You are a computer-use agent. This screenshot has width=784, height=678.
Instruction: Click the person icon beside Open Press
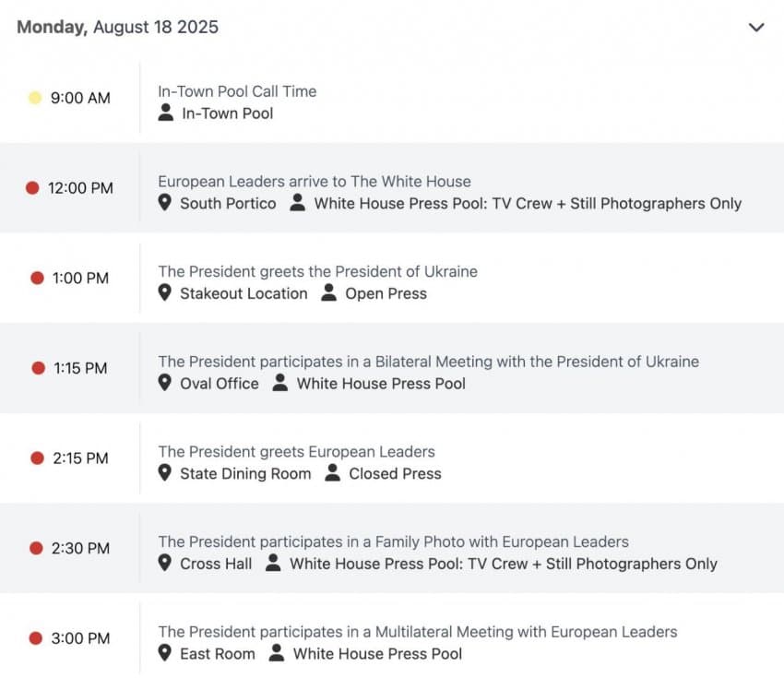(328, 292)
